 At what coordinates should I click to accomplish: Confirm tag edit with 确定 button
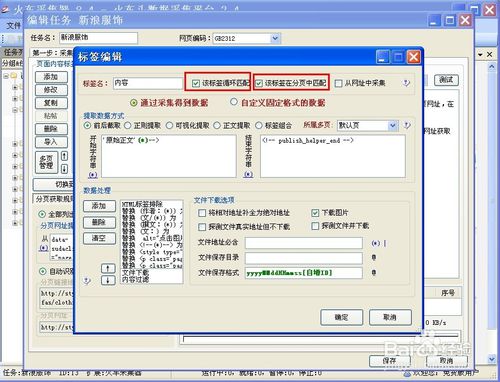point(341,317)
